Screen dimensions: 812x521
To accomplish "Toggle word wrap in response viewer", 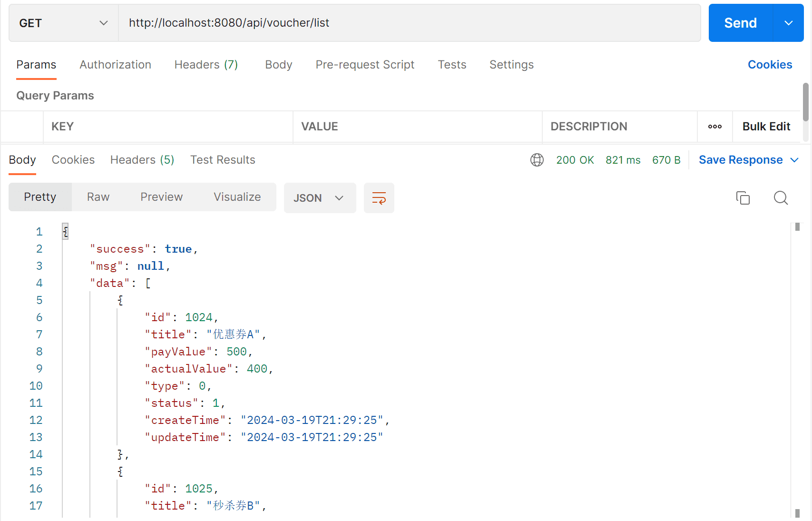I will [x=379, y=198].
